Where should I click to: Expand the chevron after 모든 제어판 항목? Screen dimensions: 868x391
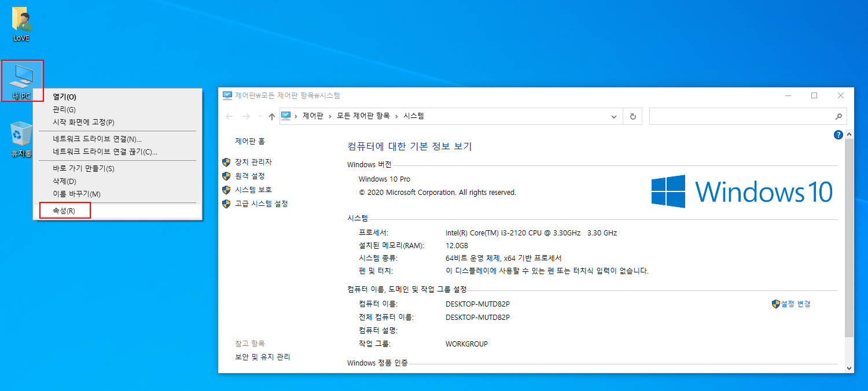pos(396,116)
